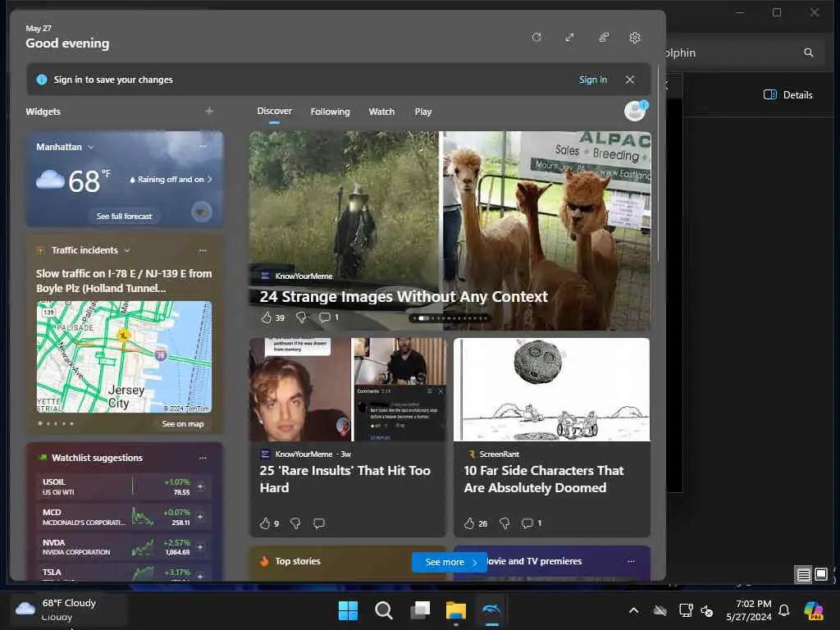Open the personalize feed icon near settings

click(604, 38)
